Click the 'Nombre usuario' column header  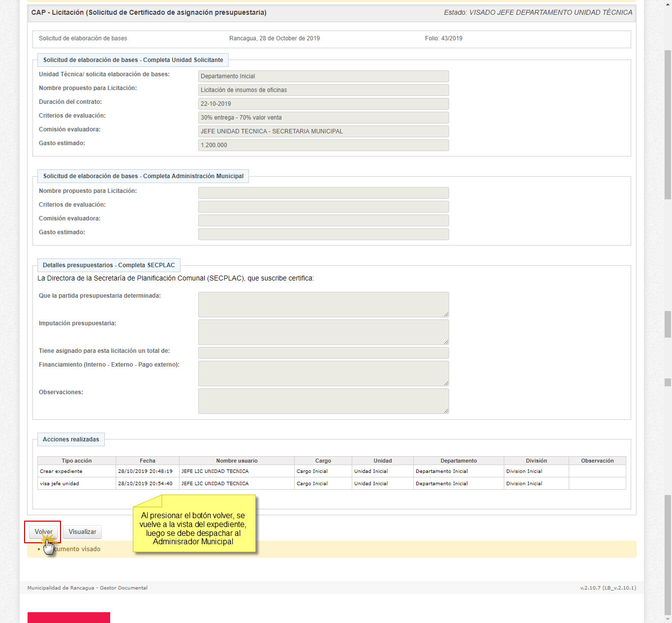point(237,461)
